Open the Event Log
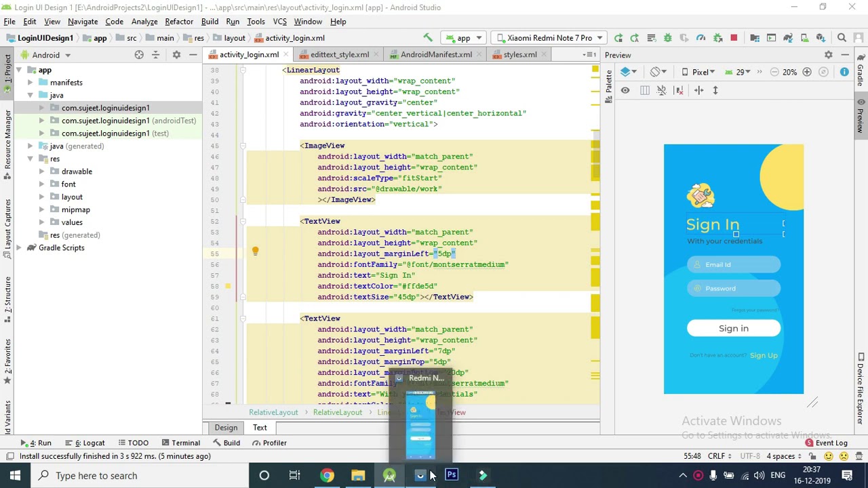Viewport: 868px width, 488px height. [827, 443]
